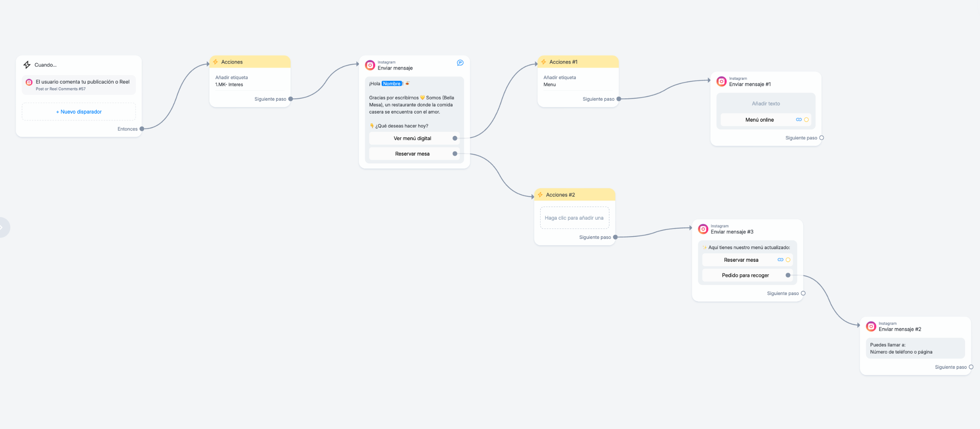
Task: Click the Instagram icon of Enviar mensaje #3
Action: coord(703,229)
